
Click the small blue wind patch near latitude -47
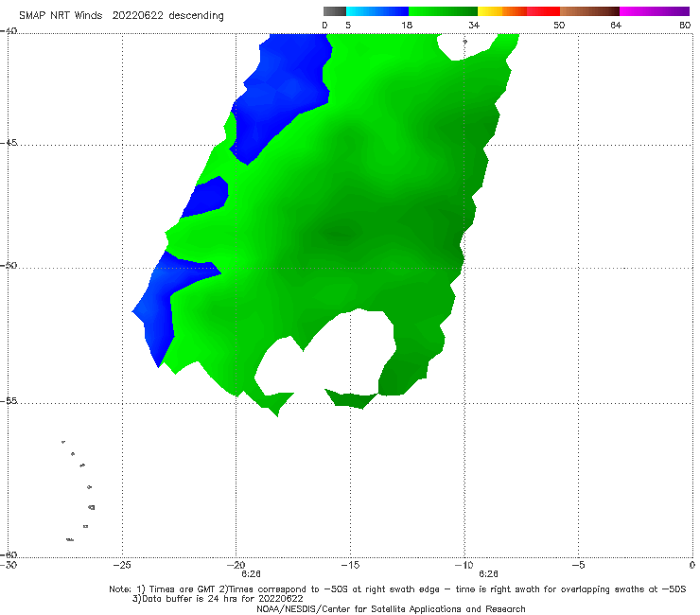point(207,198)
